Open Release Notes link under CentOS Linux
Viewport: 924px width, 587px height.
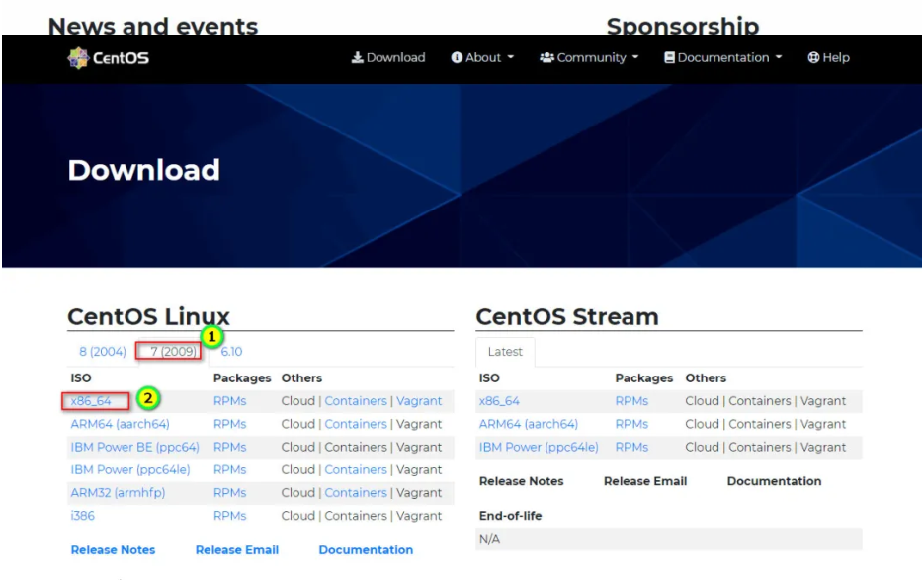pos(113,550)
